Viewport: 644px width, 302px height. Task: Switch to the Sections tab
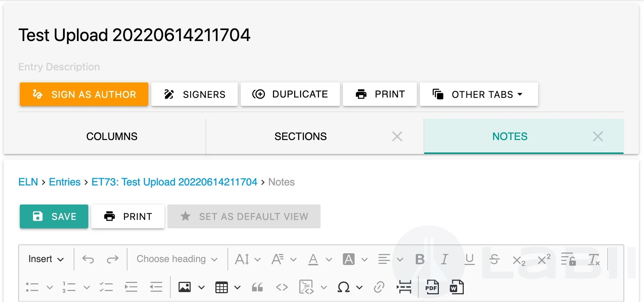pyautogui.click(x=300, y=136)
